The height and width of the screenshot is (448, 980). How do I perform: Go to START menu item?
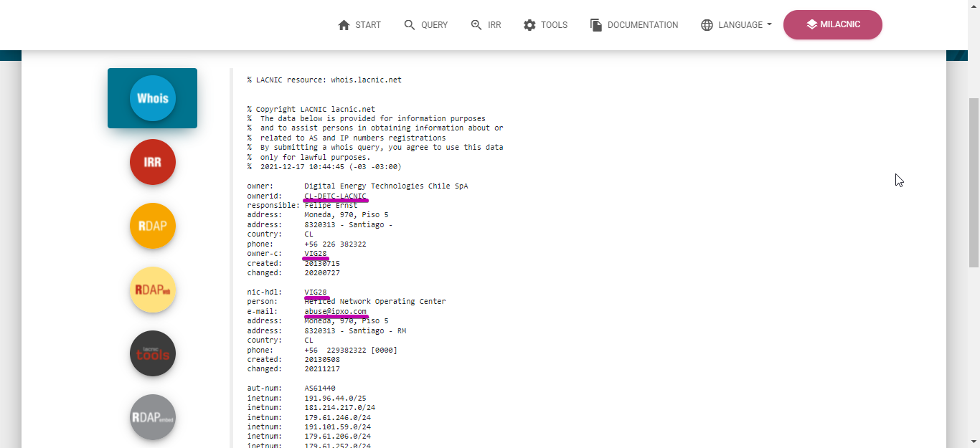[x=359, y=25]
